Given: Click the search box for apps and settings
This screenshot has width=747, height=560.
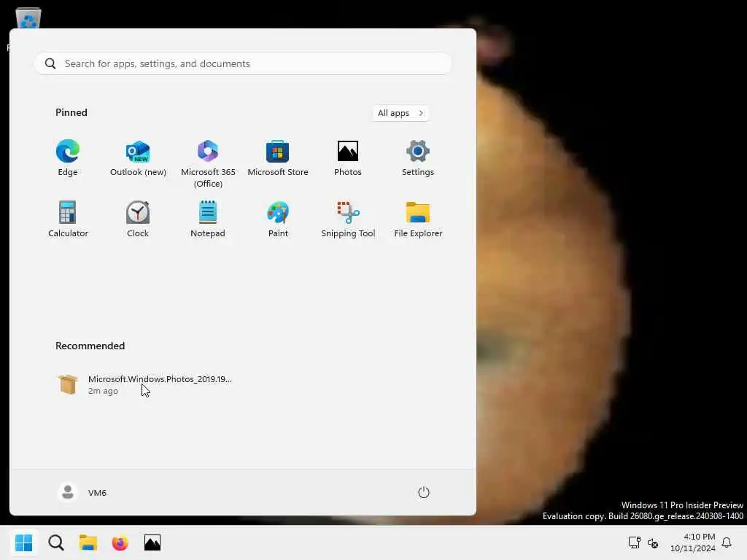Looking at the screenshot, I should point(243,63).
